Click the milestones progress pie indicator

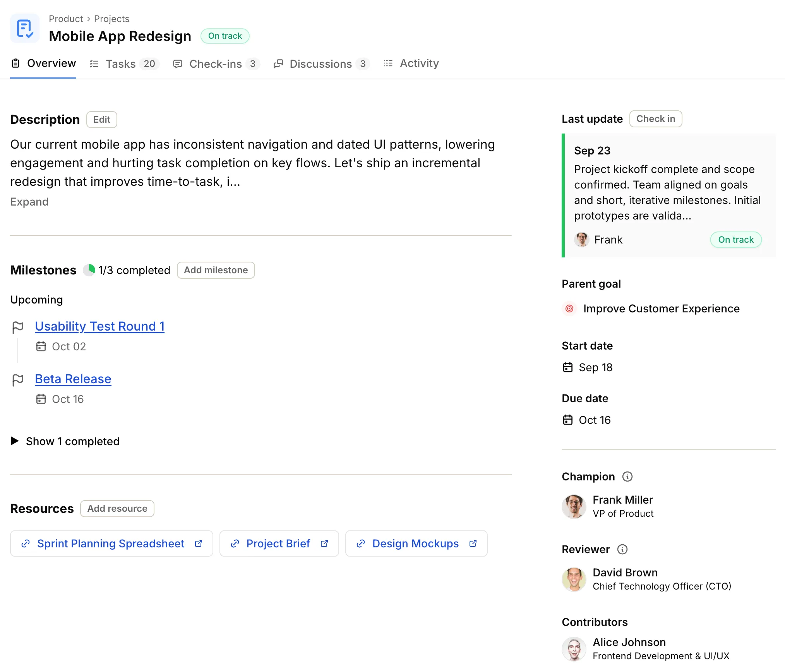[x=89, y=270]
